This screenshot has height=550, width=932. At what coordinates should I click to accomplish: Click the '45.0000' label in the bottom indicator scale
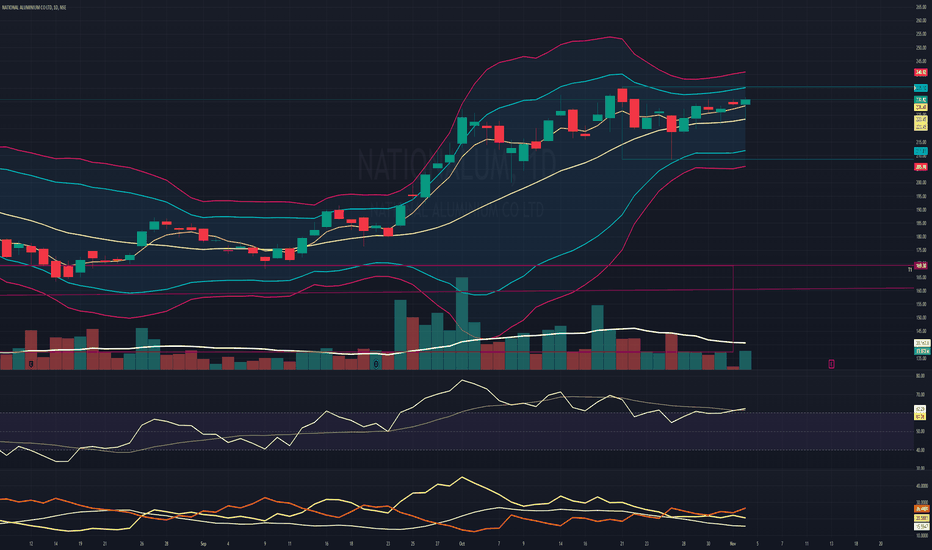pyautogui.click(x=921, y=486)
